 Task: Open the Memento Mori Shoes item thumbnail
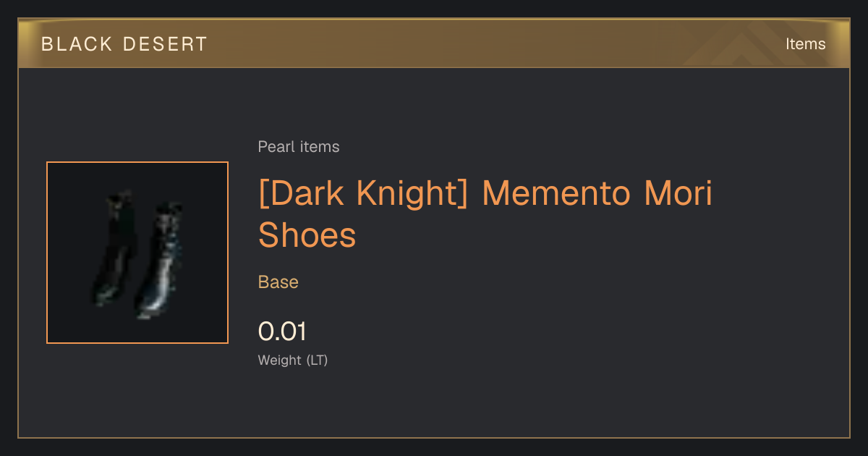point(137,253)
